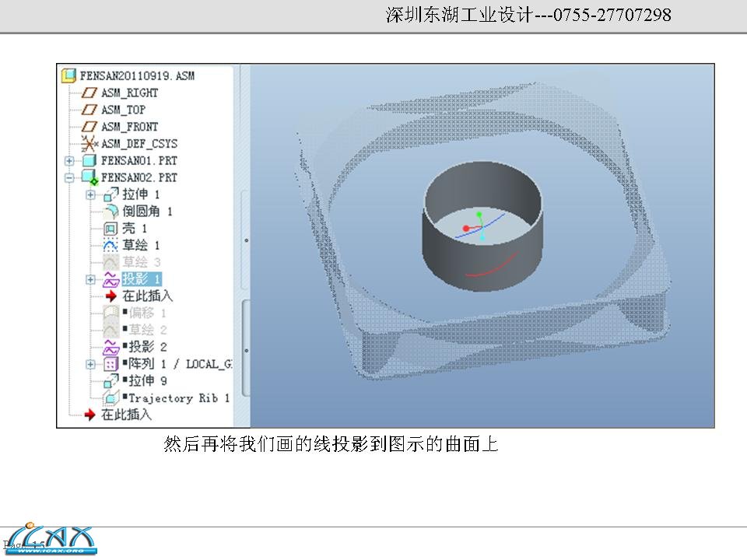Select the ASM_DEF_CSYS label

(x=139, y=143)
